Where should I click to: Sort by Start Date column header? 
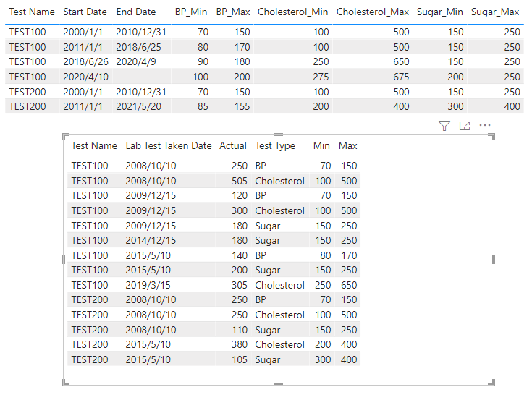85,12
